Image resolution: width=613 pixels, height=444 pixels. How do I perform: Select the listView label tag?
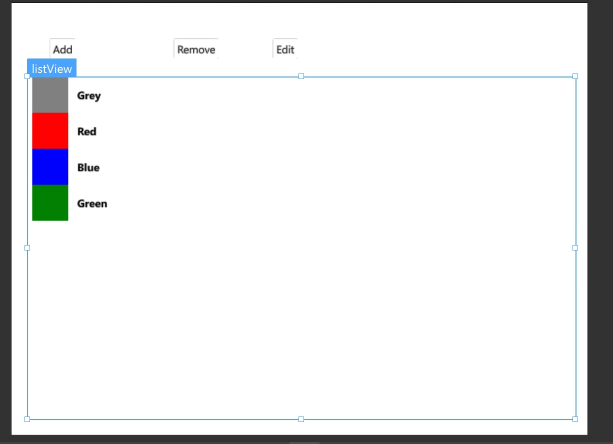pos(52,68)
